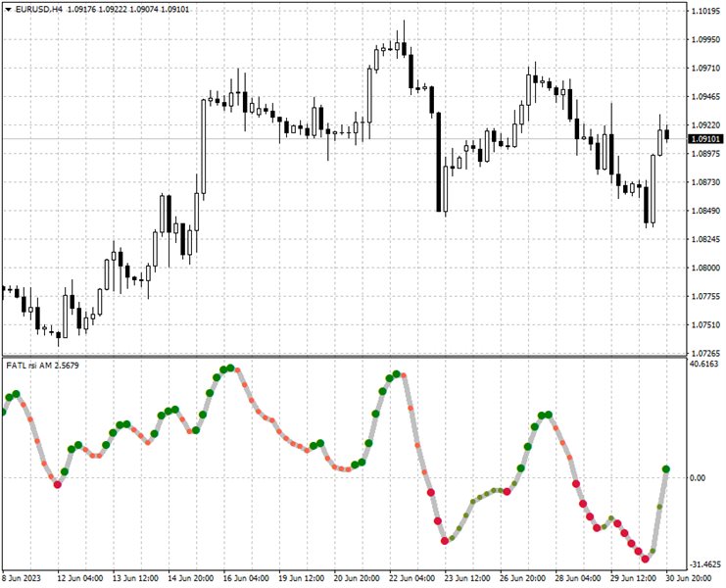Image resolution: width=726 pixels, height=588 pixels.
Task: Open the EURUSD,H4 chart dropdown arrow
Action: [9, 10]
